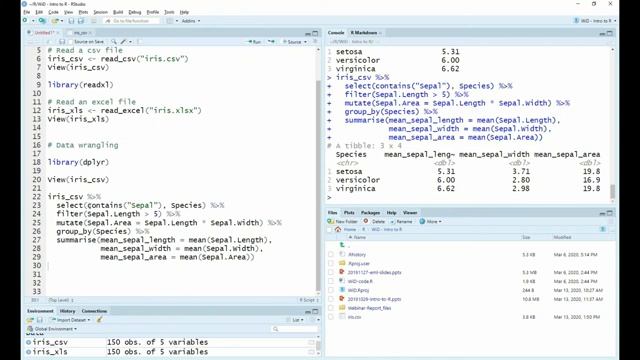This screenshot has width=640, height=360.
Task: Minimize the source editor pane
Action: click(308, 33)
